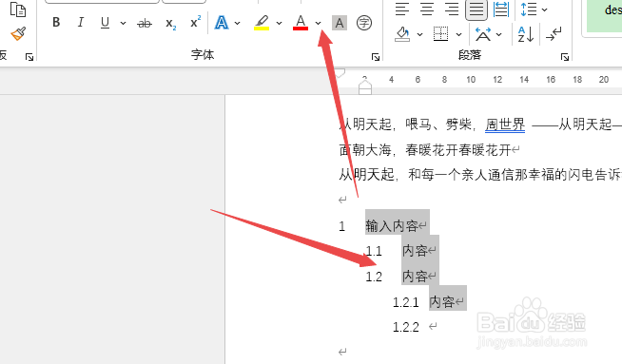Open text effects dropdown arrow

pos(237,23)
